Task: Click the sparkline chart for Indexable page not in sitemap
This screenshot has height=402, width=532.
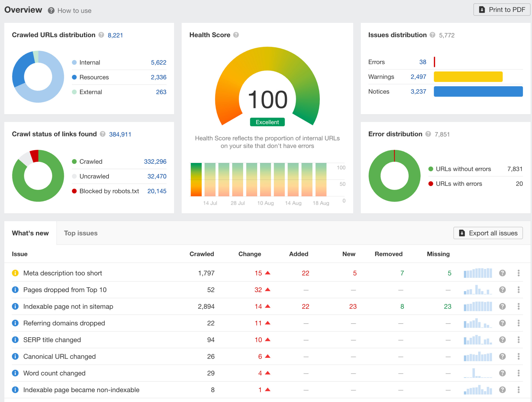Action: (x=477, y=306)
